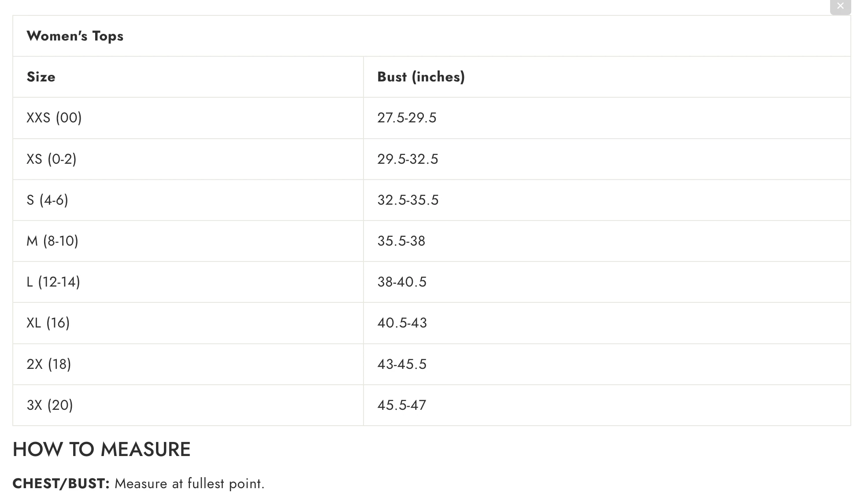Click the 32.5-35.5 bust measurement
The height and width of the screenshot is (493, 868).
[408, 200]
